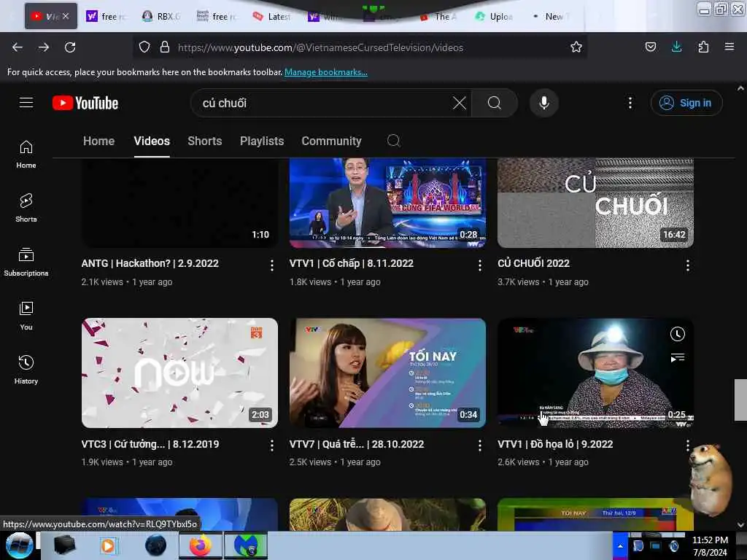This screenshot has width=747, height=560.
Task: Open options for VTV7 Quá trễ video
Action: [x=480, y=446]
